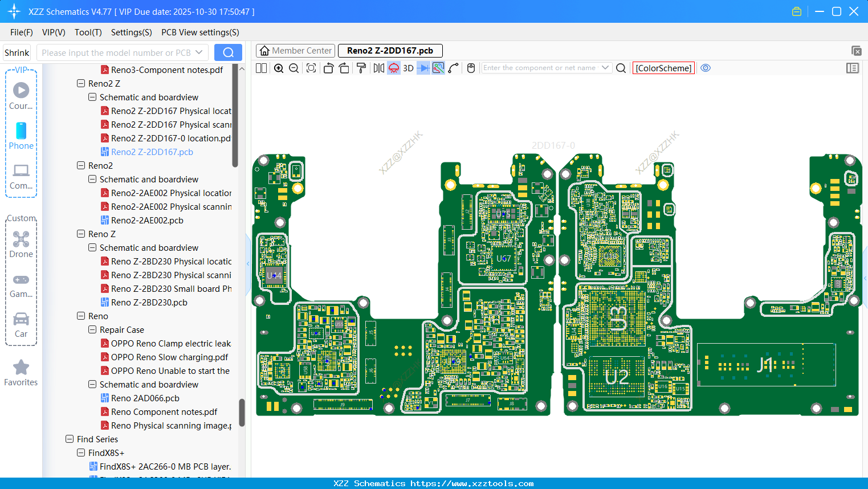Switch to the Member Center tab
The image size is (868, 489).
295,51
